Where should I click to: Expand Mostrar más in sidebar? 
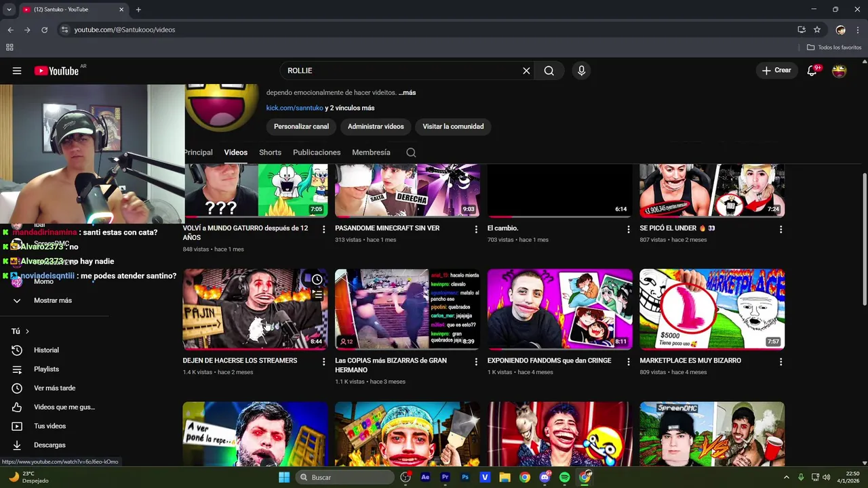coord(53,300)
